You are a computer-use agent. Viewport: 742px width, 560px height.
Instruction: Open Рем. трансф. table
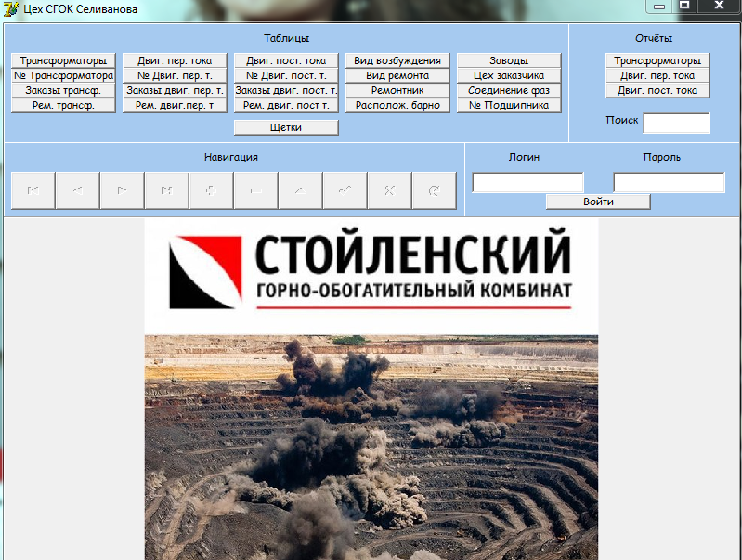point(63,105)
